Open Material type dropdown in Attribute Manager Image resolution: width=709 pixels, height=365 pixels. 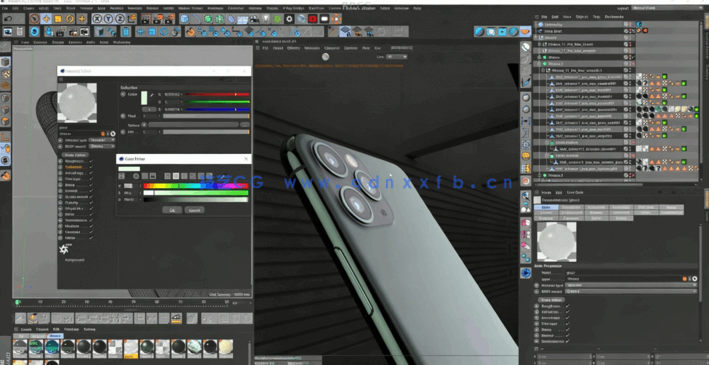(x=631, y=285)
